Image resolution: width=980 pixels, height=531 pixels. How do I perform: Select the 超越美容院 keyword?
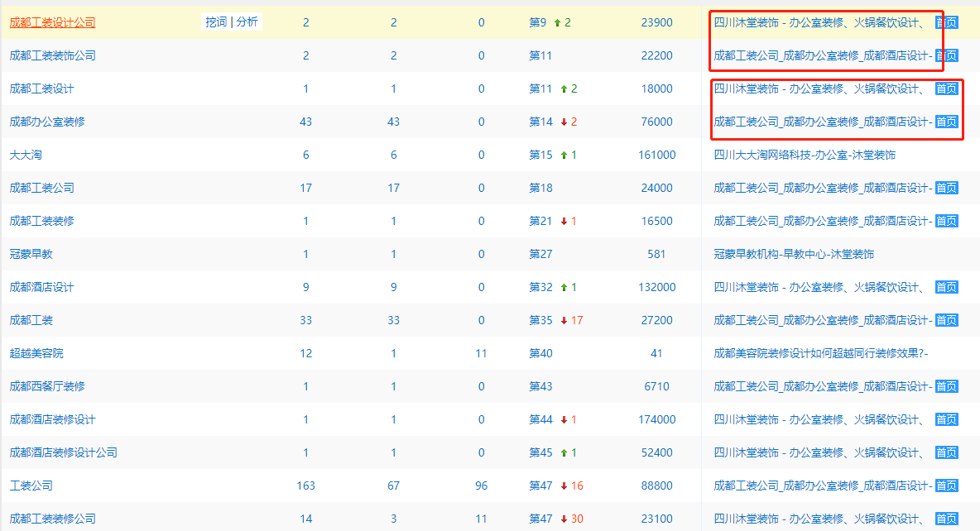(36, 353)
